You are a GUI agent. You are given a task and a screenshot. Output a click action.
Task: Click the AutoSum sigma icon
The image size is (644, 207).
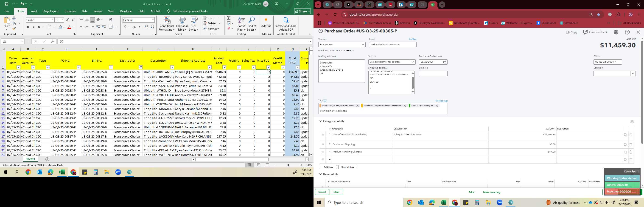[229, 18]
